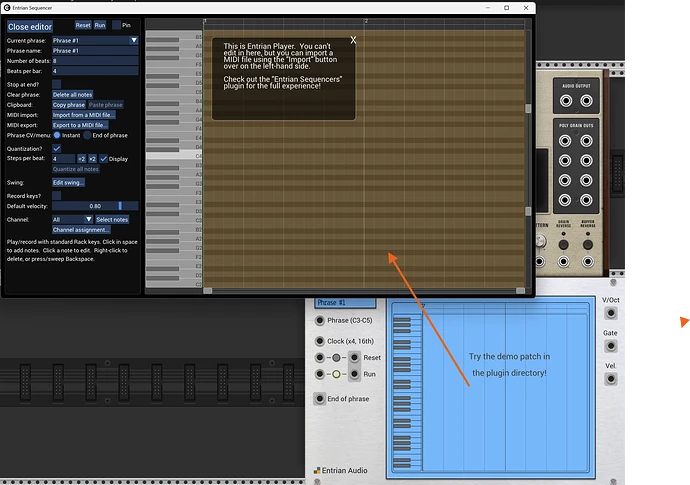Image resolution: width=690 pixels, height=485 pixels.
Task: Click the Default velocity slider
Action: pos(95,206)
